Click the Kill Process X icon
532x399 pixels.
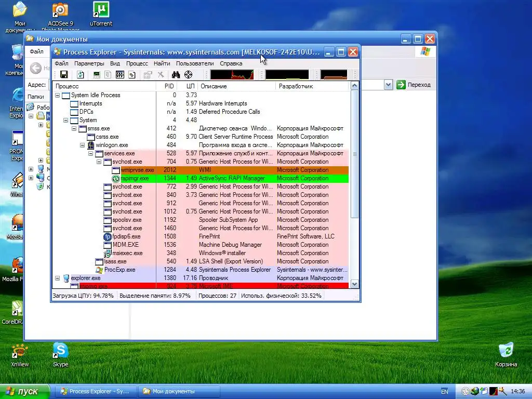tap(161, 75)
